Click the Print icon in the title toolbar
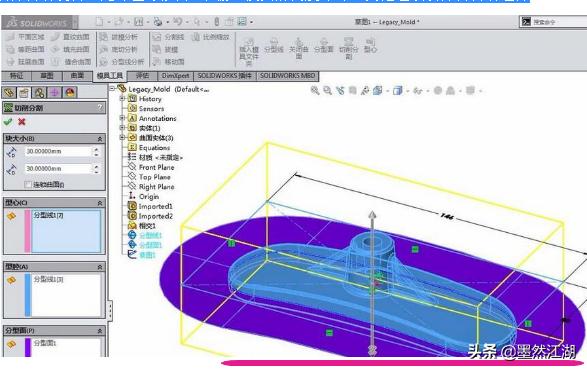The image size is (587, 370). point(158,22)
